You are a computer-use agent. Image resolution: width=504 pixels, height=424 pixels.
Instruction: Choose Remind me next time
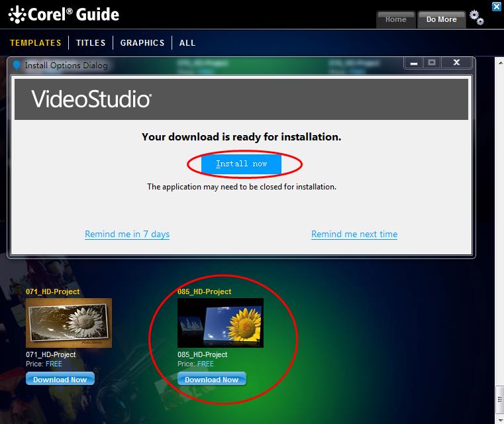[x=354, y=234]
